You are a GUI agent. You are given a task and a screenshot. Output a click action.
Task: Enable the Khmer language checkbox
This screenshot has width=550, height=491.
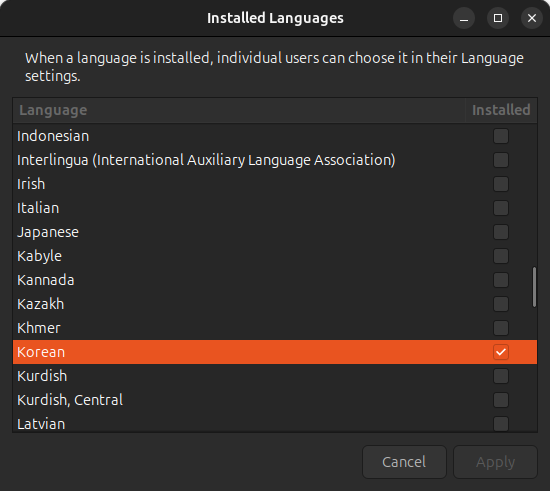point(501,328)
